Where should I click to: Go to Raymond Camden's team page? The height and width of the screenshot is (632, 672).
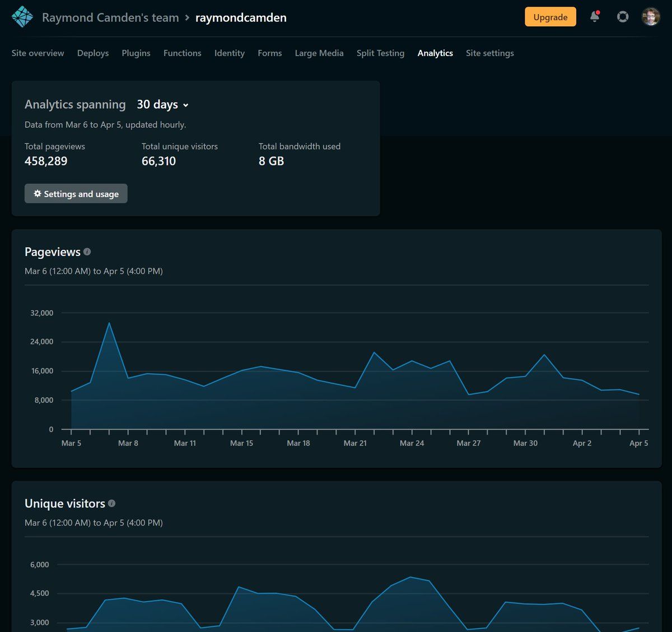coord(110,17)
